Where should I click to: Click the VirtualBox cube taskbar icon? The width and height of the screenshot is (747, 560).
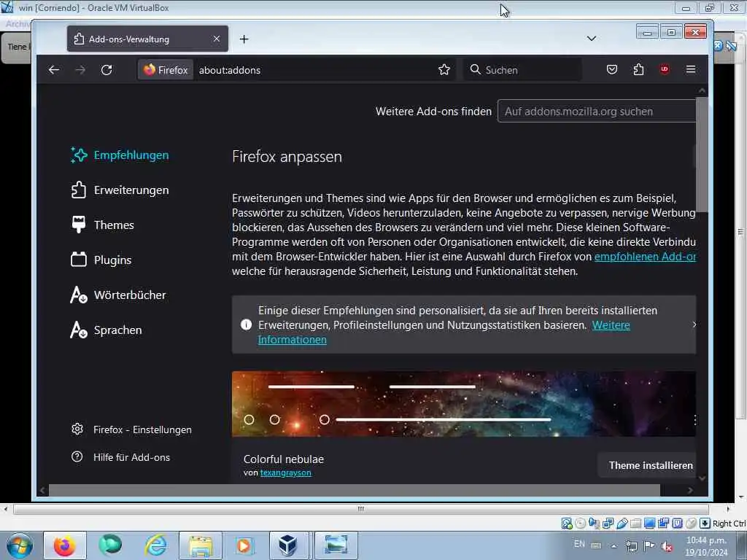click(289, 545)
